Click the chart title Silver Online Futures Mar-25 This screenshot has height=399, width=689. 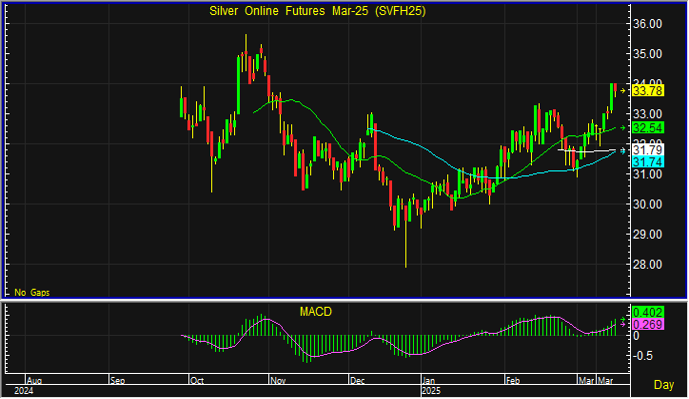(x=317, y=11)
